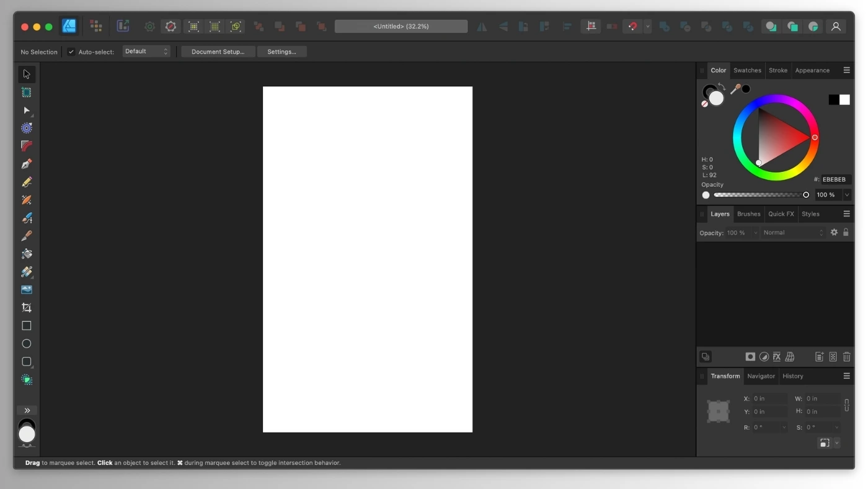
Task: Switch to the Brushes tab
Action: (748, 214)
